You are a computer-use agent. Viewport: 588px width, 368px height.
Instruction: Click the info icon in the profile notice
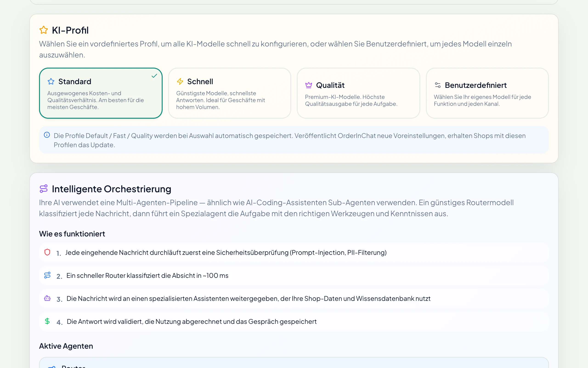(47, 135)
